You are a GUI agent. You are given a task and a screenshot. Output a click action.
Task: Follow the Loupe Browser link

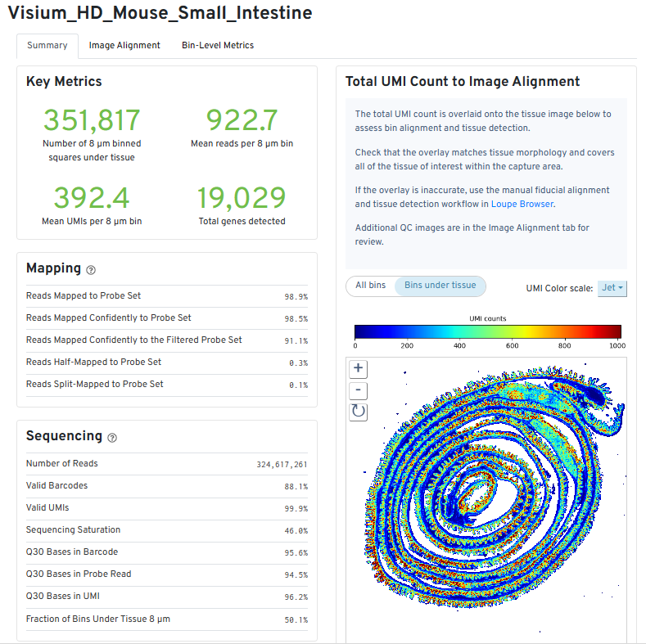pyautogui.click(x=522, y=205)
